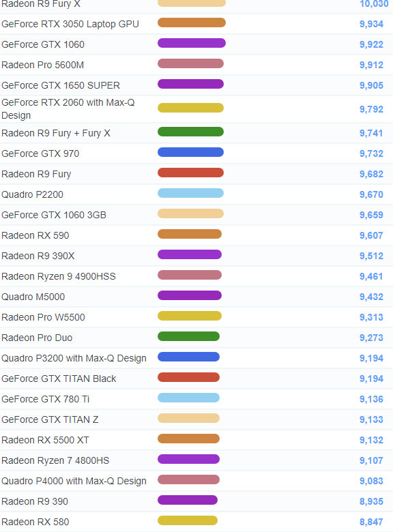Open Radeon Ryzen 7 4800HS entry
Screen dimensions: 393x532
[55, 460]
